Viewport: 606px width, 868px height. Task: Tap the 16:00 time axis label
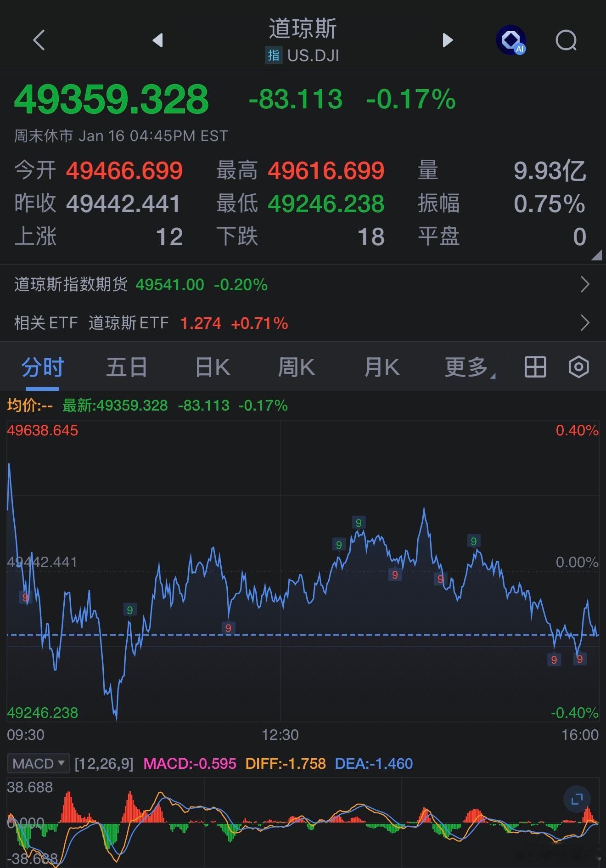[580, 735]
